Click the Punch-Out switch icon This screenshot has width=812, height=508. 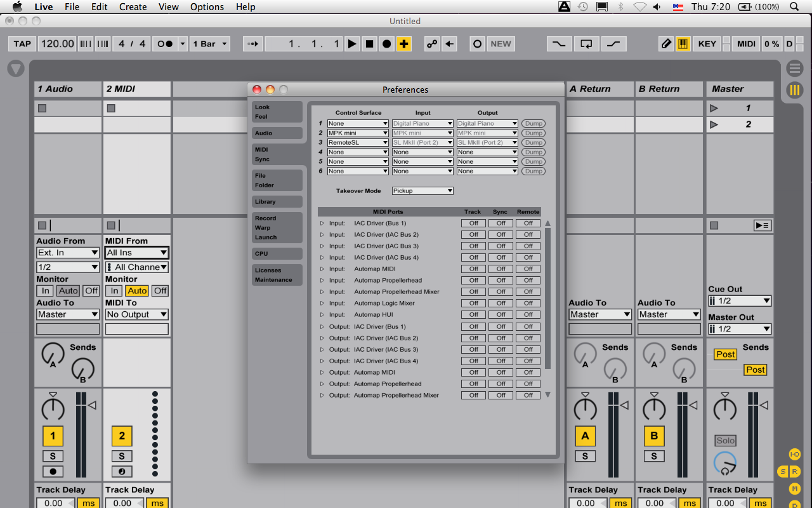(613, 44)
